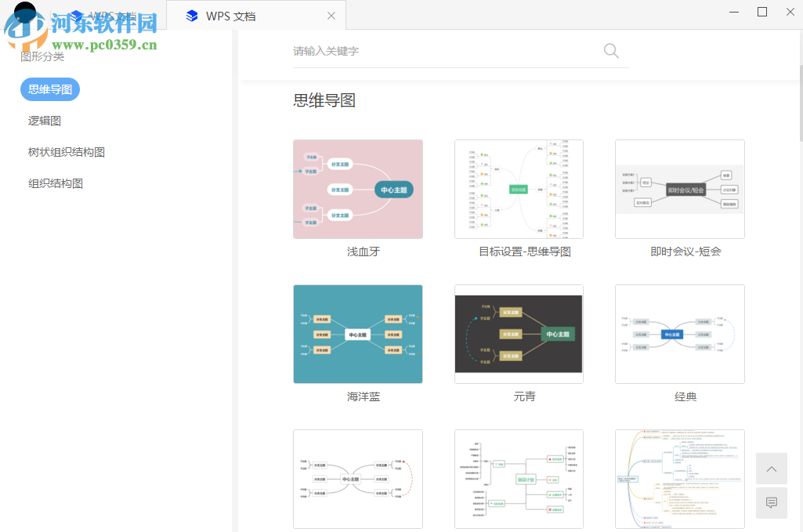Select the 浅血牙 template thumbnail
This screenshot has height=532, width=803.
coord(357,189)
